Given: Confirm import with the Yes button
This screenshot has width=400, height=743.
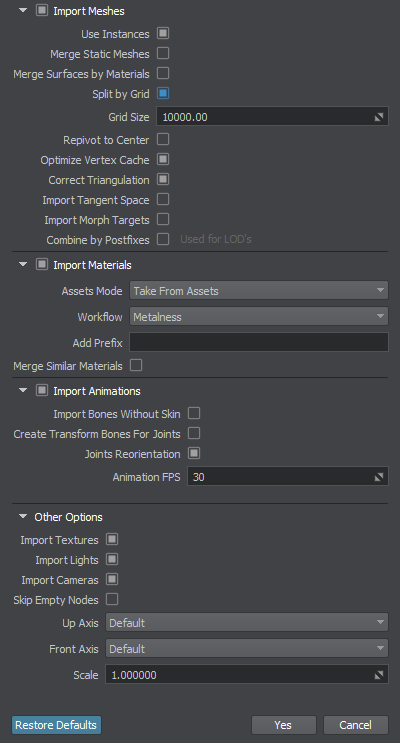Looking at the screenshot, I should coord(283,725).
